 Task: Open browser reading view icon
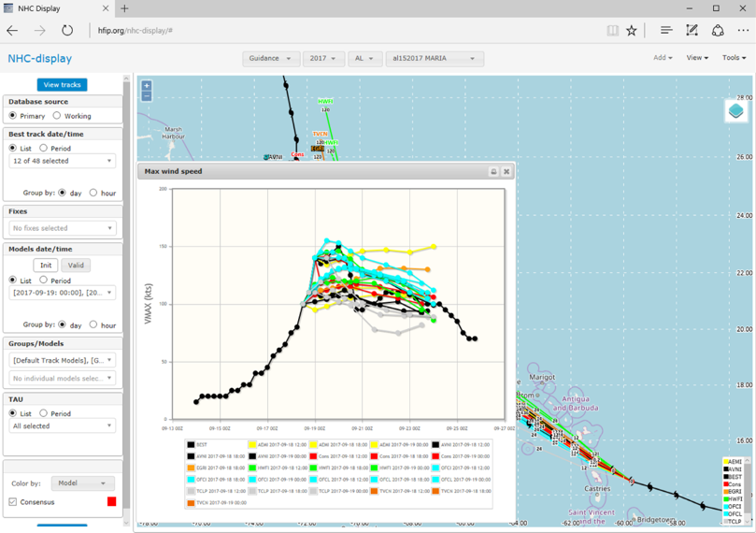pyautogui.click(x=612, y=30)
